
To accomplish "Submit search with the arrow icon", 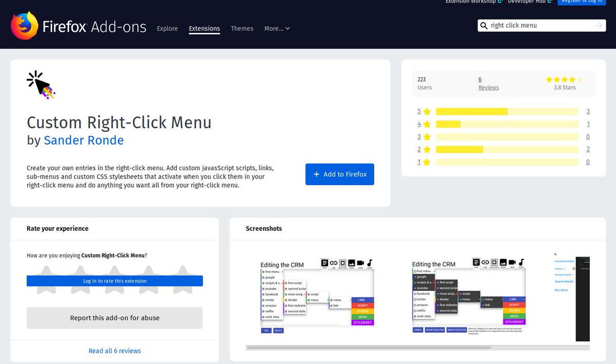I will point(599,26).
